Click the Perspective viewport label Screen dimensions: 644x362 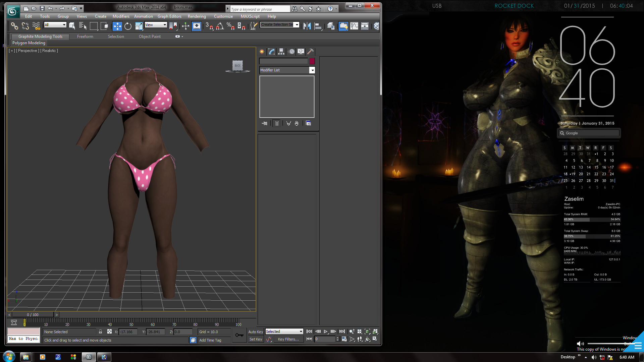click(x=28, y=51)
